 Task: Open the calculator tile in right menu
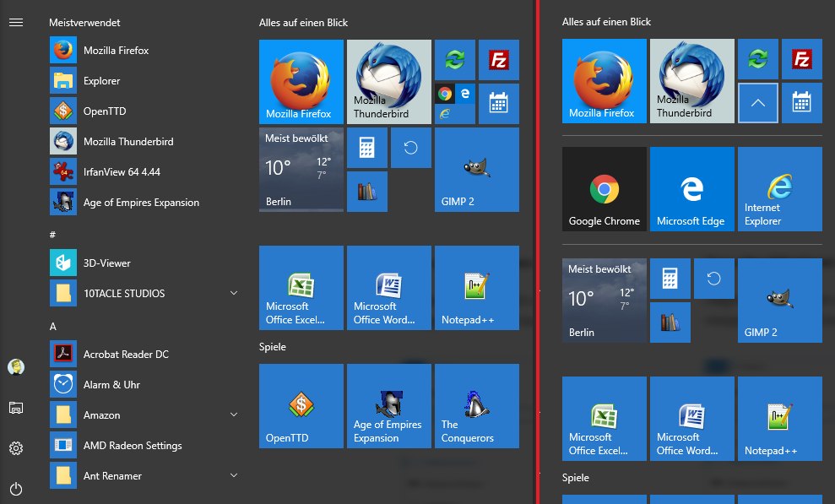click(x=670, y=279)
